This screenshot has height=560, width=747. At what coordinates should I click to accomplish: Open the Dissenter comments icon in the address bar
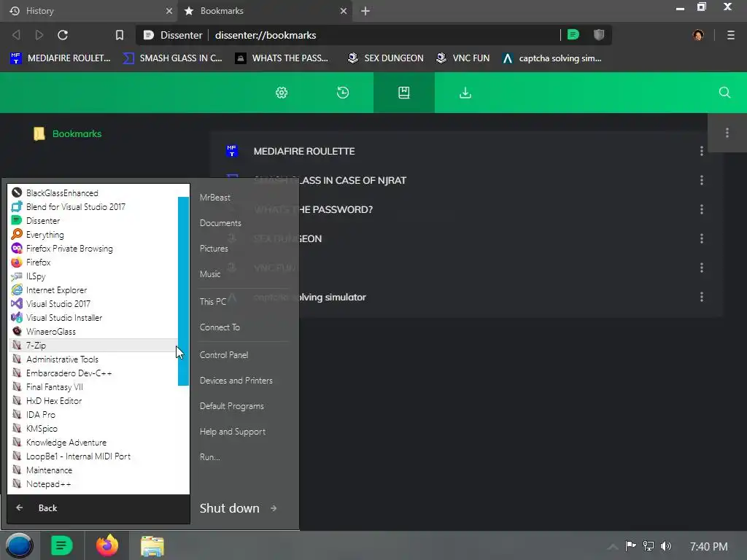[573, 35]
